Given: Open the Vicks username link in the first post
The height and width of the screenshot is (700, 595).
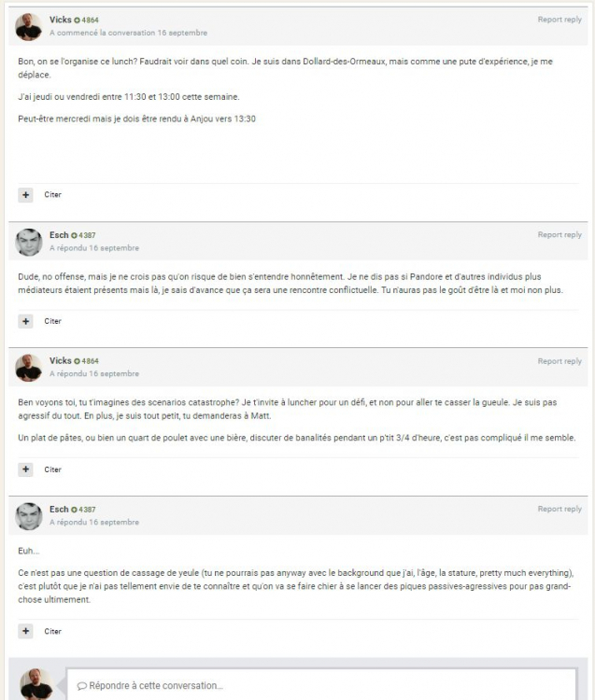Looking at the screenshot, I should coord(60,20).
